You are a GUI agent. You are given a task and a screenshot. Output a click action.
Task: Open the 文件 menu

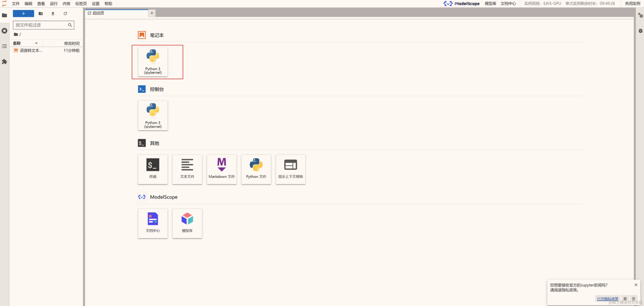click(16, 3)
